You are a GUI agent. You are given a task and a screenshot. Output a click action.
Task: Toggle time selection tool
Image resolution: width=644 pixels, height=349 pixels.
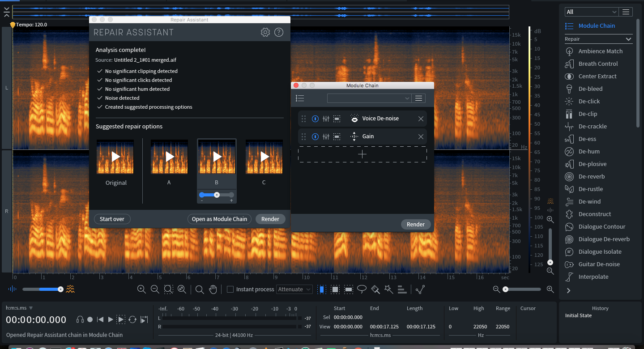tap(321, 289)
